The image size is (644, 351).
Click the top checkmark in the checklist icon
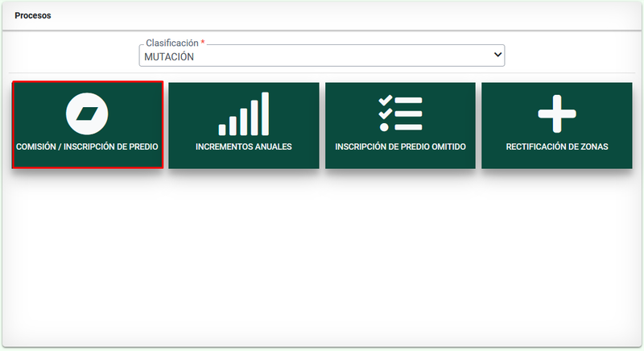(385, 101)
